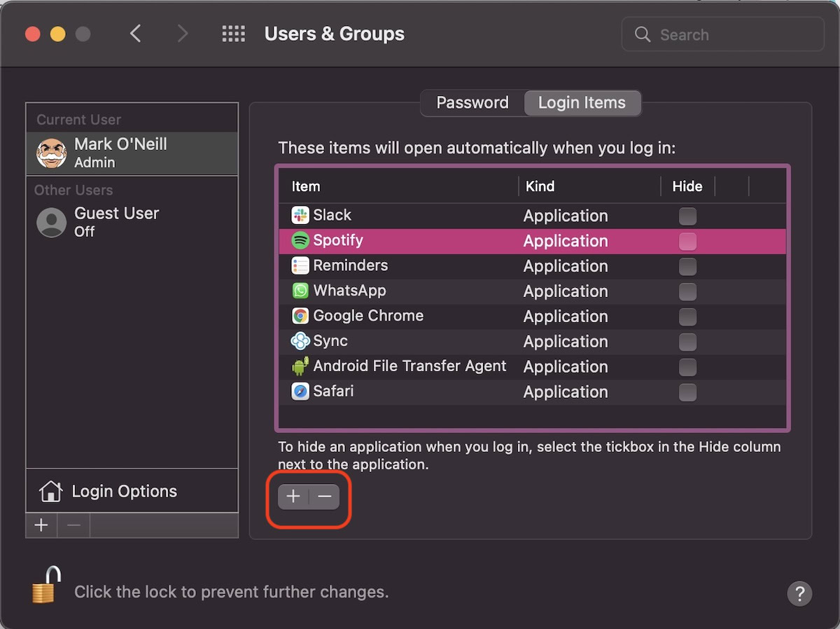Viewport: 840px width, 629px height.
Task: Enable Hide checkbox for Spotify
Action: pyautogui.click(x=688, y=241)
